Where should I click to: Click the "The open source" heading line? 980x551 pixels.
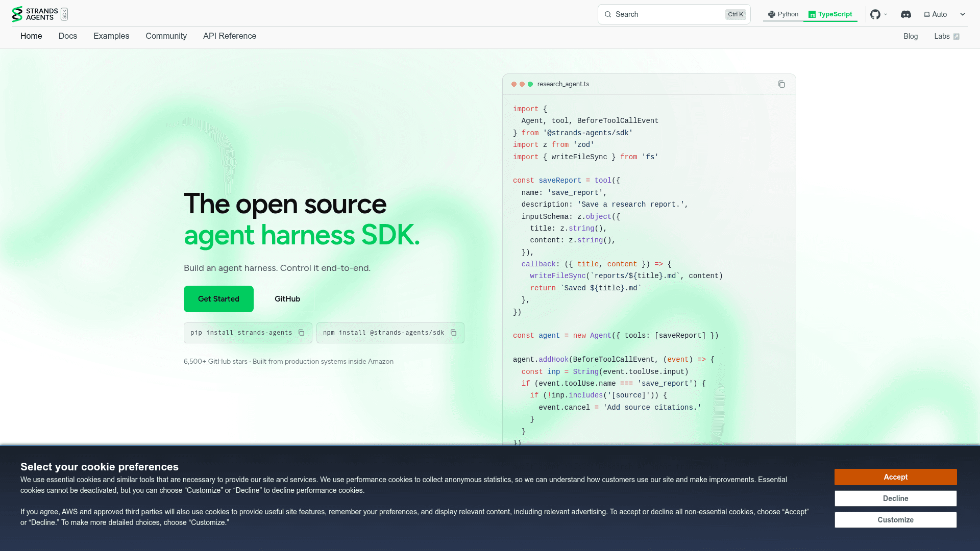(285, 204)
